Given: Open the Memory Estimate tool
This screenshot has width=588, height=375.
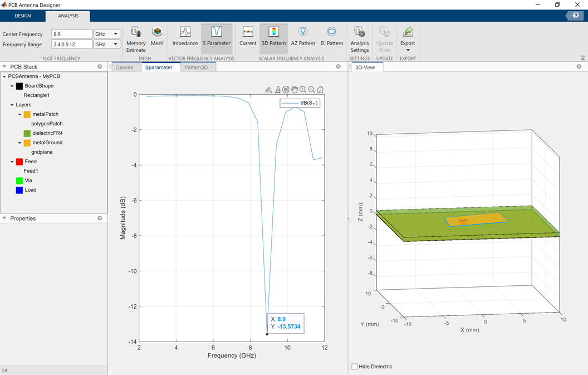Looking at the screenshot, I should 135,38.
